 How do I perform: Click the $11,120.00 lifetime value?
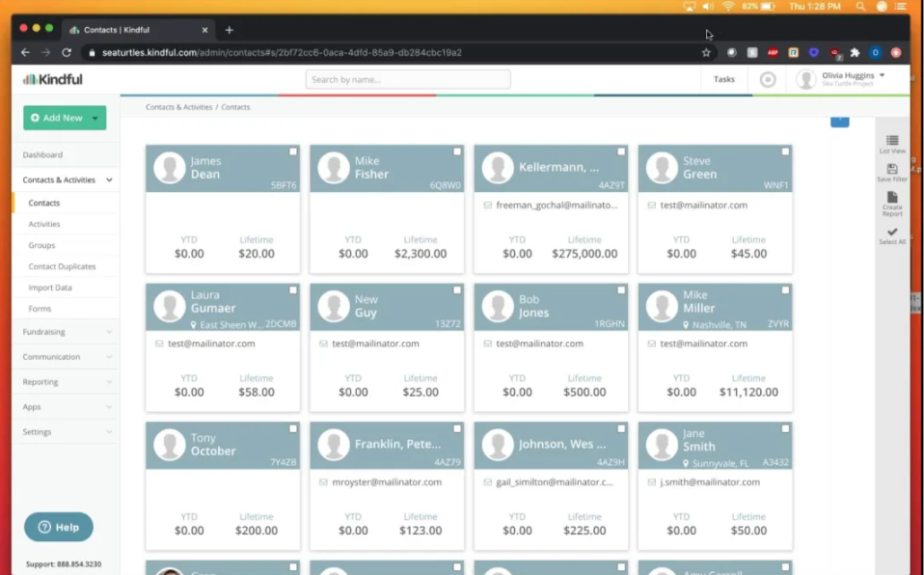click(748, 393)
